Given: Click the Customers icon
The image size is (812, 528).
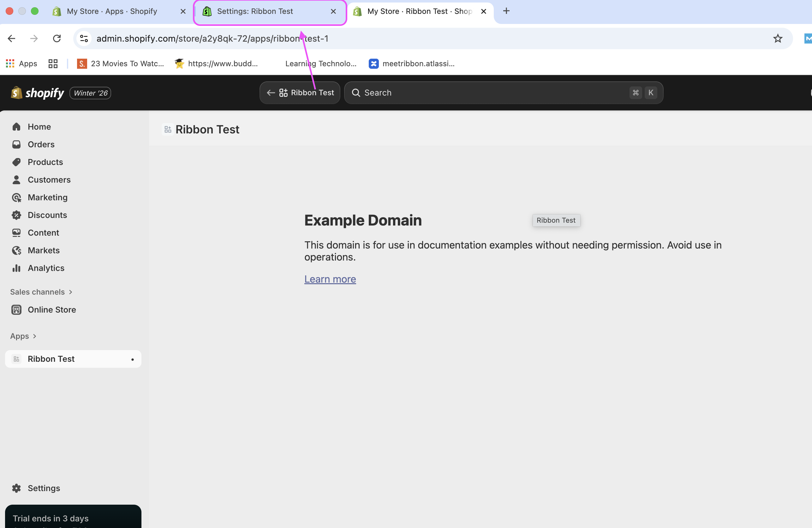Looking at the screenshot, I should pyautogui.click(x=17, y=180).
